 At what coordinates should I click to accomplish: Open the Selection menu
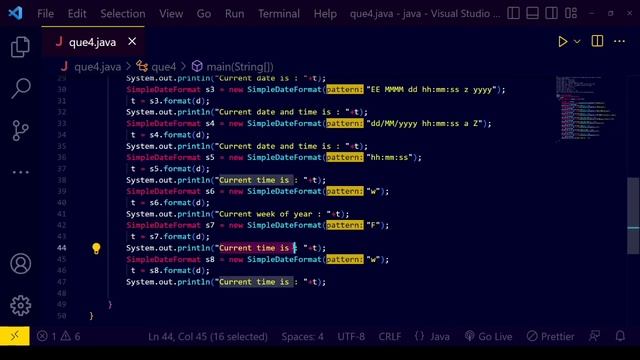click(123, 13)
